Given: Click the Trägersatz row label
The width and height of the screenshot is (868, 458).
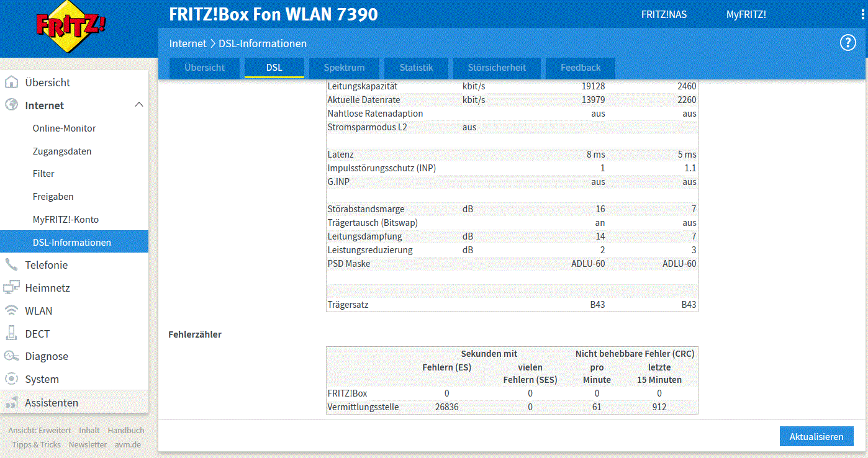Looking at the screenshot, I should click(x=348, y=305).
